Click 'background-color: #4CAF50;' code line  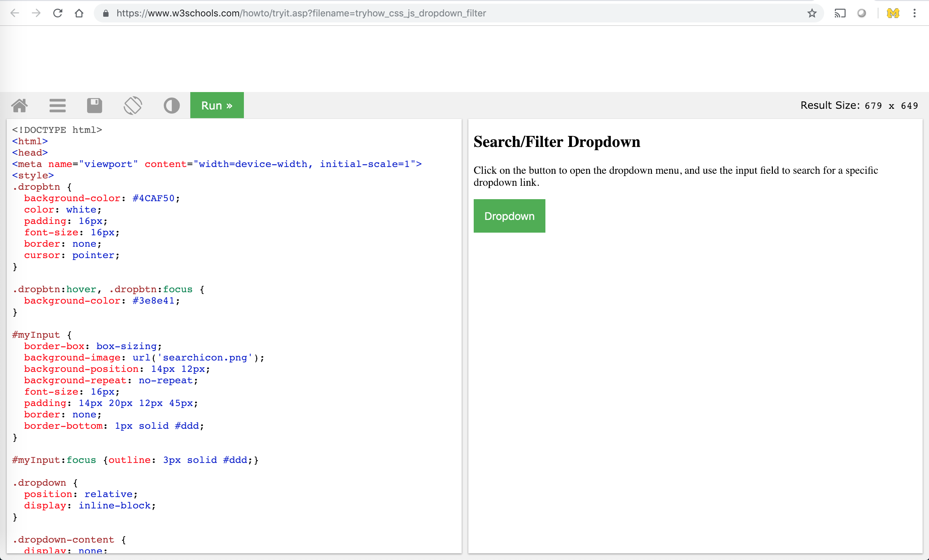coord(102,198)
